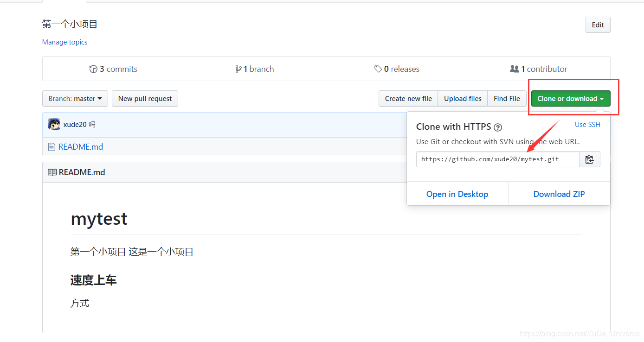This screenshot has height=342, width=644.
Task: Click the mytest heading in README
Action: tap(99, 219)
